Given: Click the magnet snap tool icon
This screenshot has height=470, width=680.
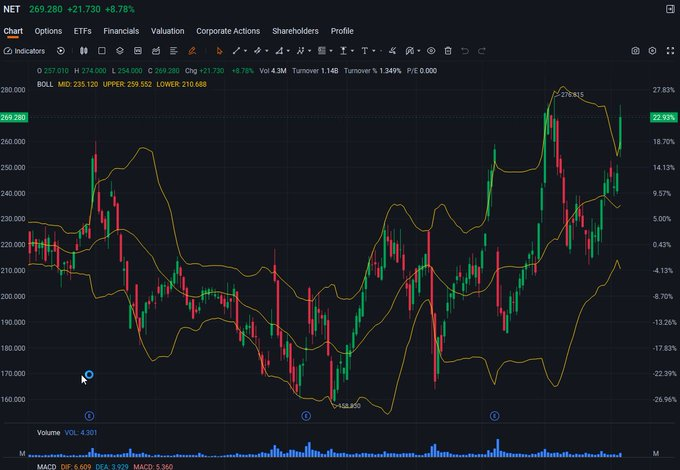Looking at the screenshot, I should [410, 51].
